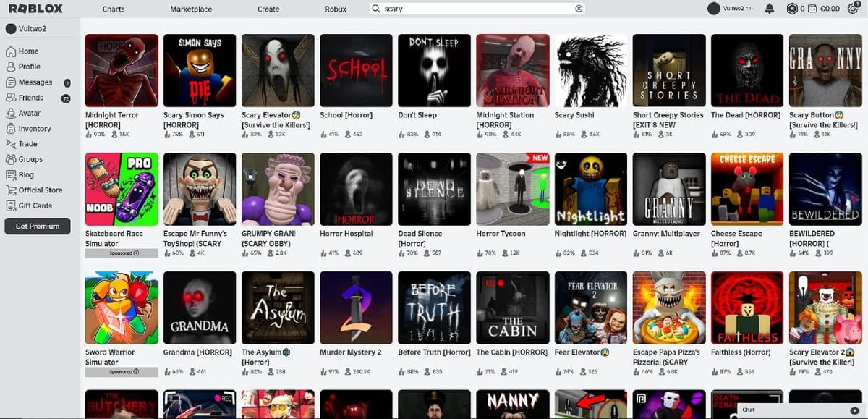Click the Vultwo2 avatar in top bar
The width and height of the screenshot is (868, 419).
714,9
